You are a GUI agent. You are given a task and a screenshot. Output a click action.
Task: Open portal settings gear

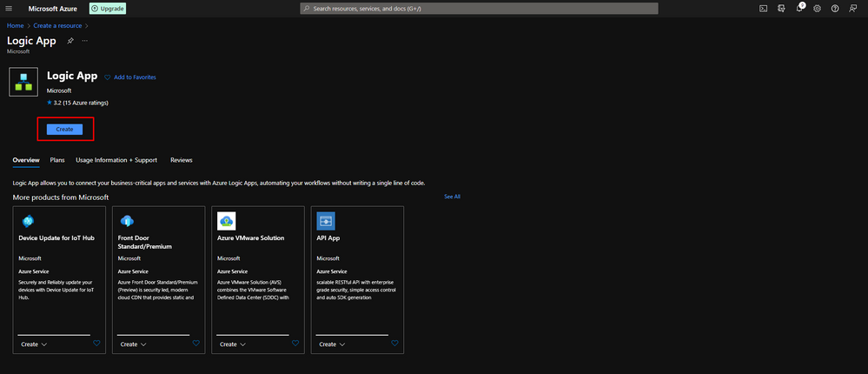(817, 9)
